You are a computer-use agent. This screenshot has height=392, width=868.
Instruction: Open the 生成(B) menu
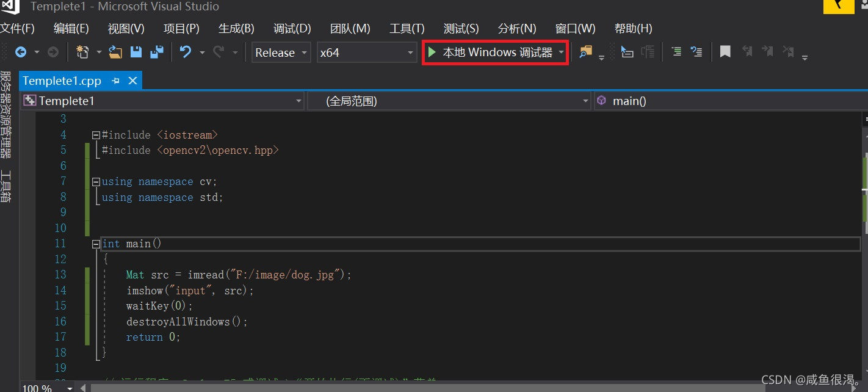point(236,29)
